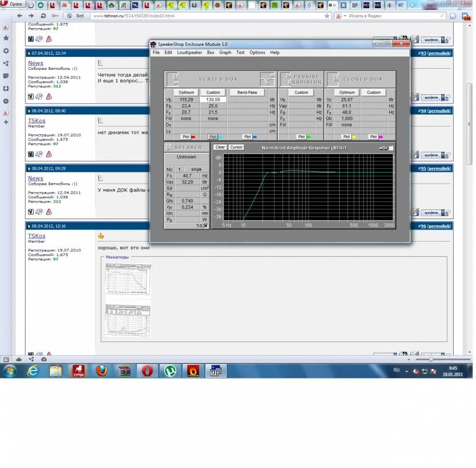Open the Options menu
This screenshot has width=476, height=468.
pyautogui.click(x=257, y=52)
